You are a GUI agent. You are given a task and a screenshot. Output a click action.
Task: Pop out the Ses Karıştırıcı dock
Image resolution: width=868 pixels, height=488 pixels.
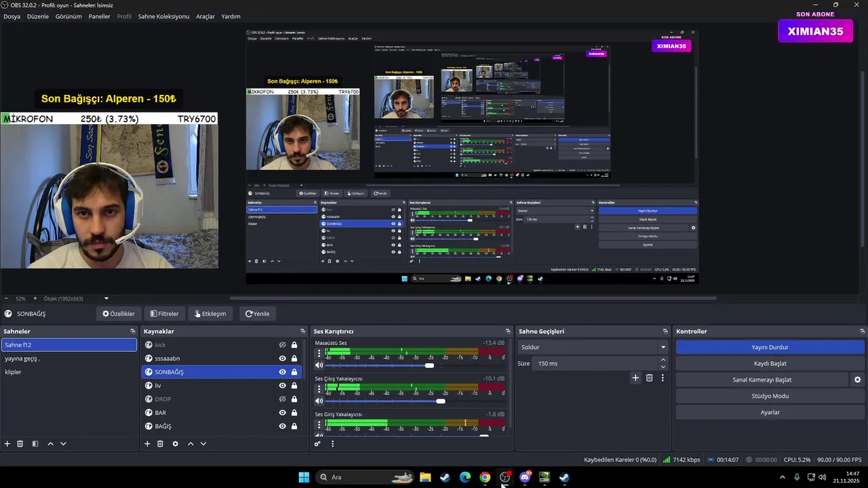click(508, 331)
